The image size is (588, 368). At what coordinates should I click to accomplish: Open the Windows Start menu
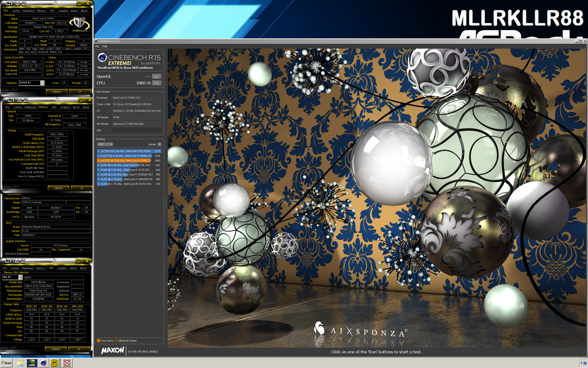pos(7,363)
